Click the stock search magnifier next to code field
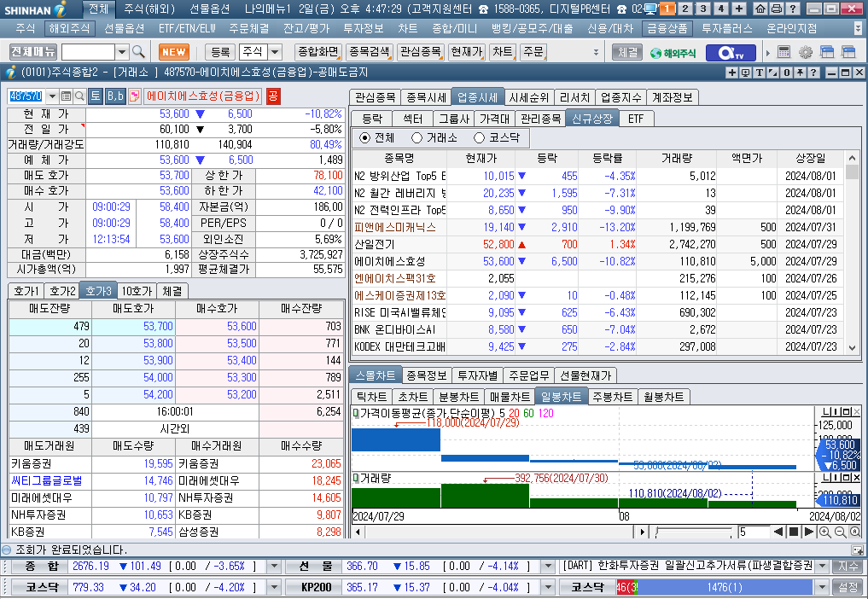Screen dimensions: 868x599 (79, 96)
